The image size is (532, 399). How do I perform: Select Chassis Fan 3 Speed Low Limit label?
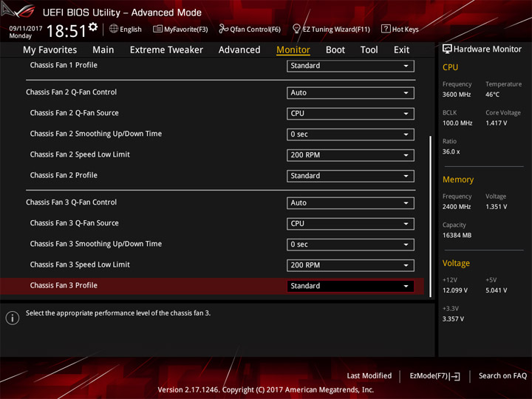(80, 265)
